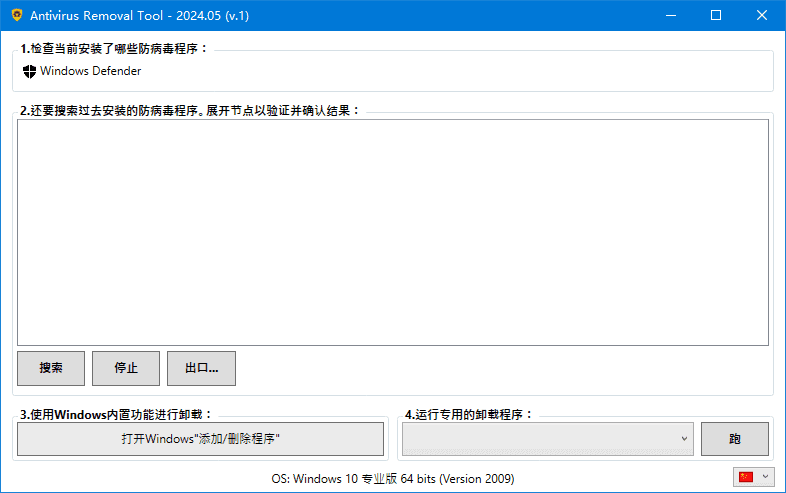The height and width of the screenshot is (493, 786).
Task: Expand the language selector dropdown arrow
Action: pyautogui.click(x=765, y=477)
